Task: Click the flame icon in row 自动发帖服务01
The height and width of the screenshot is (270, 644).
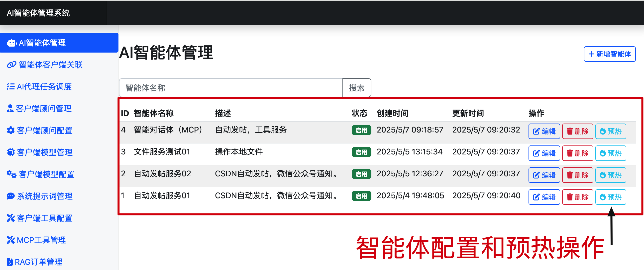Action: 603,197
